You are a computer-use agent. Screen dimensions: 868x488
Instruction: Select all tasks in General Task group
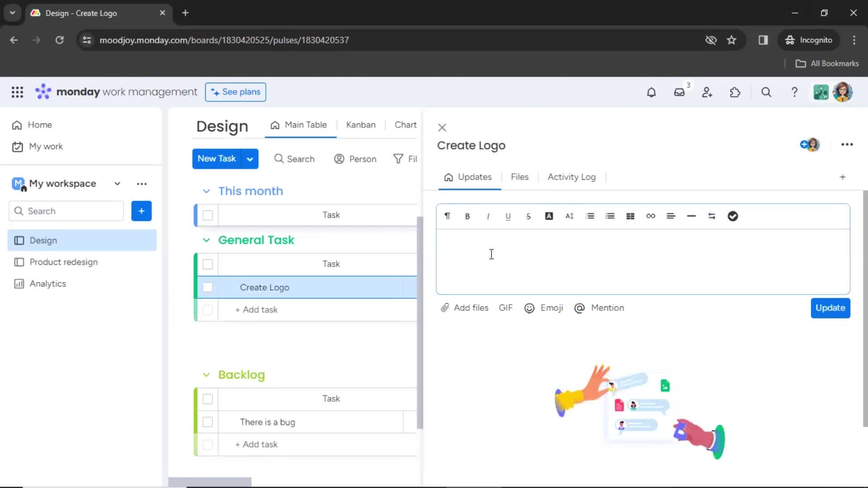(208, 264)
